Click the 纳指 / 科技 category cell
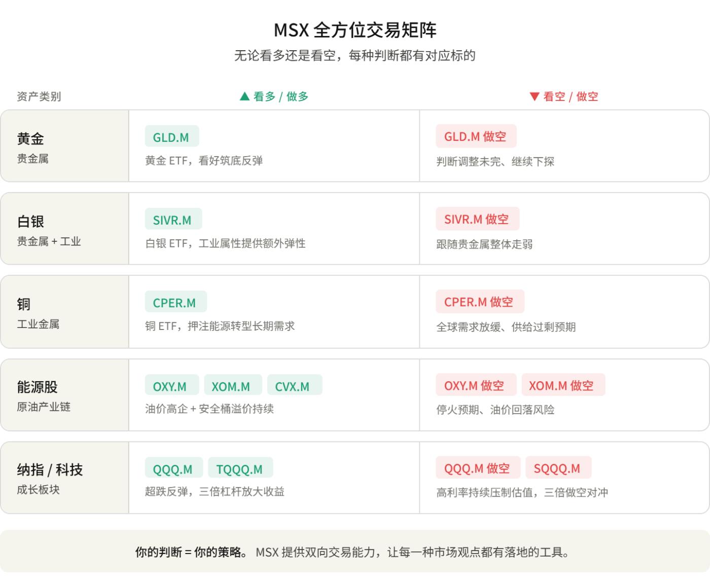 [64, 477]
